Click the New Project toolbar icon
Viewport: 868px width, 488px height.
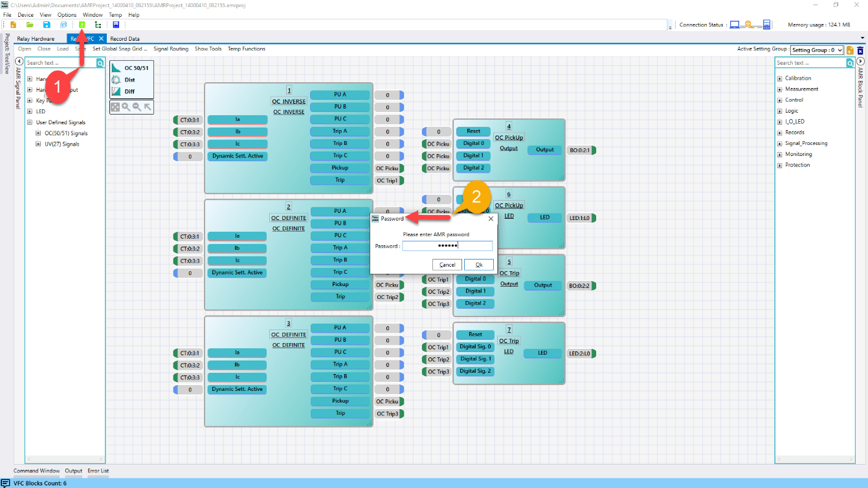pyautogui.click(x=13, y=25)
